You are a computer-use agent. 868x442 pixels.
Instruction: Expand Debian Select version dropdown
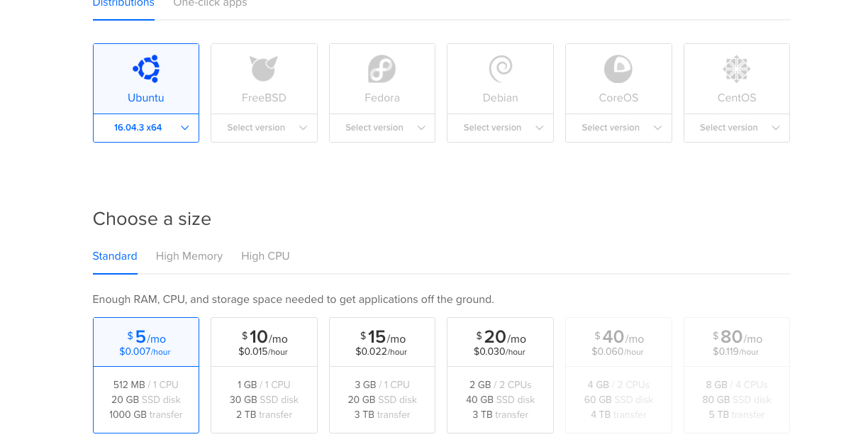[x=501, y=128]
